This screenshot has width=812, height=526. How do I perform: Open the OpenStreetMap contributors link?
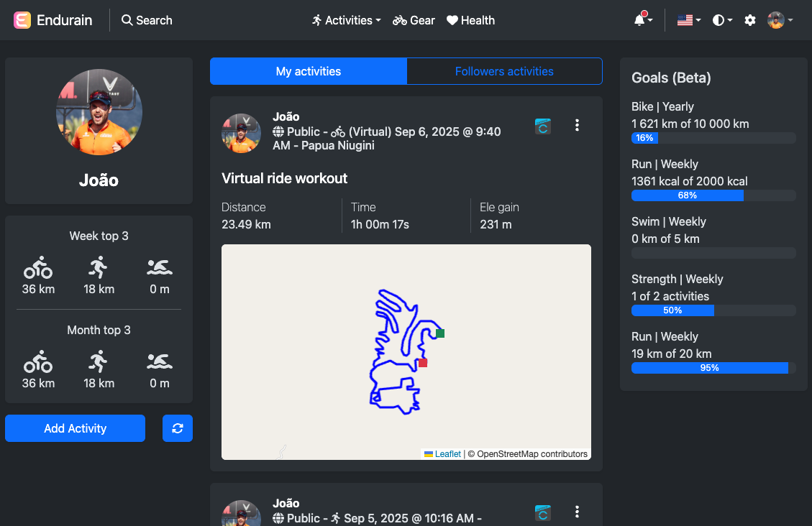(532, 453)
